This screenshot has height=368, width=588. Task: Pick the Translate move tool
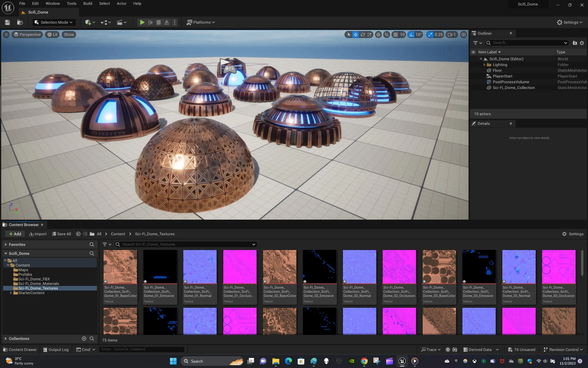pyautogui.click(x=356, y=34)
